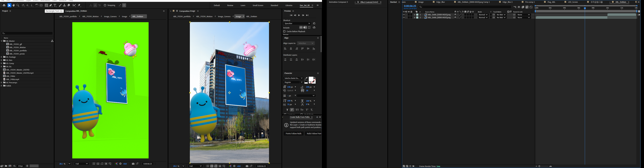Open layer 2 blending Mode dropdown
Screen dimensions: 644x168
[x=483, y=17]
